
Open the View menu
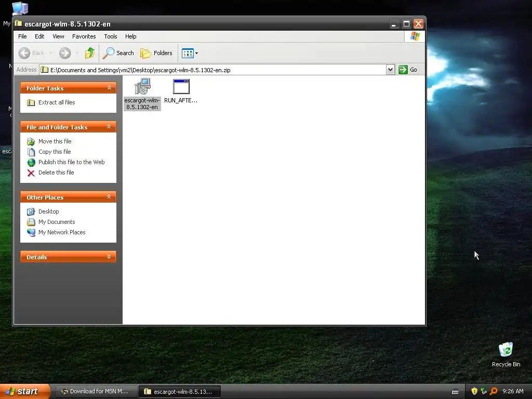58,36
